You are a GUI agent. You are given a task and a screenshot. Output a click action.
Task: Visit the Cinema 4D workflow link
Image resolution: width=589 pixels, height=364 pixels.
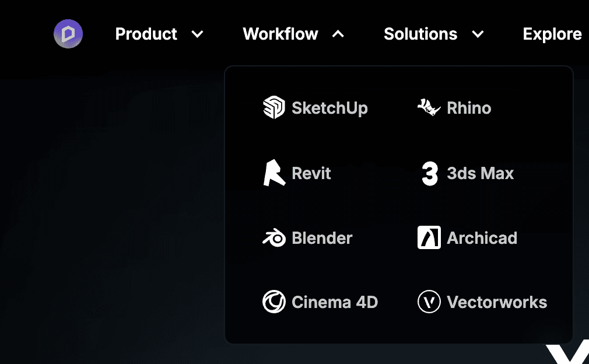coord(320,302)
